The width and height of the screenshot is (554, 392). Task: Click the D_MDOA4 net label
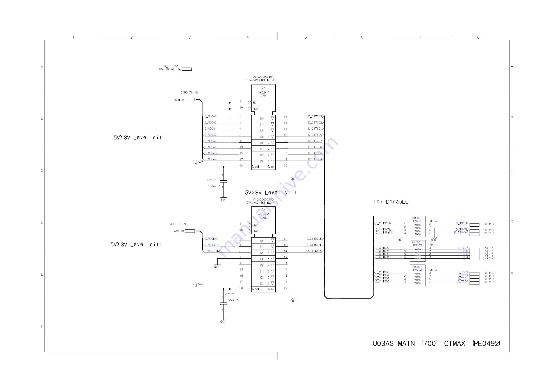click(x=210, y=159)
